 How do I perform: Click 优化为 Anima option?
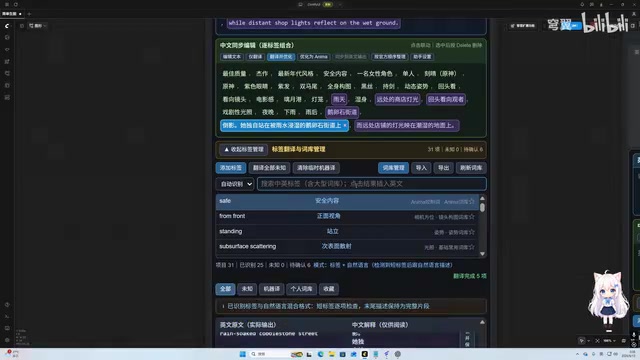click(313, 57)
